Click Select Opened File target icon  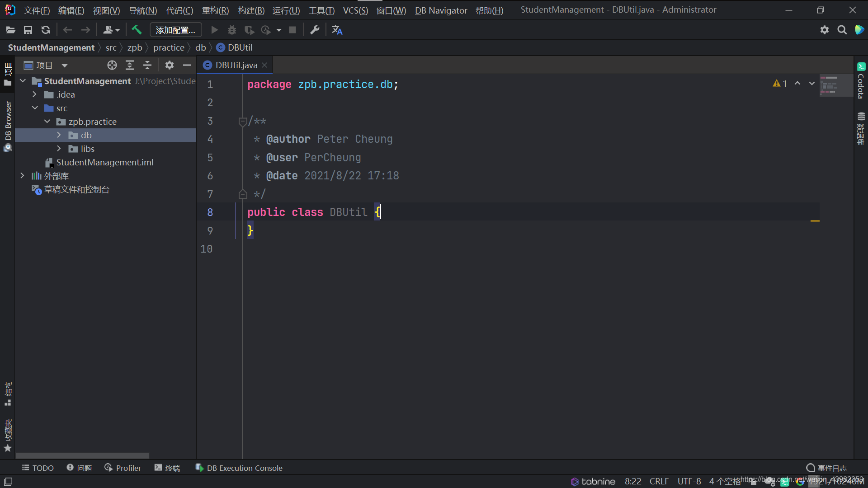pyautogui.click(x=112, y=65)
